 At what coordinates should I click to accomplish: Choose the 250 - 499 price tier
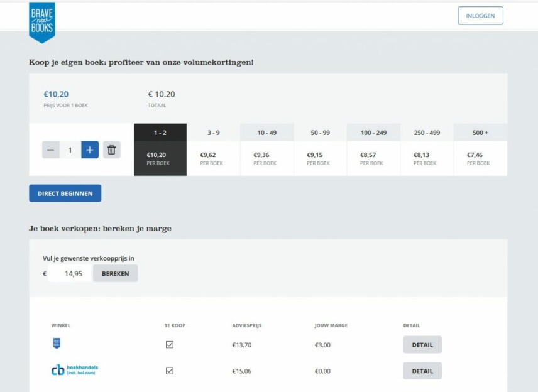(x=427, y=150)
